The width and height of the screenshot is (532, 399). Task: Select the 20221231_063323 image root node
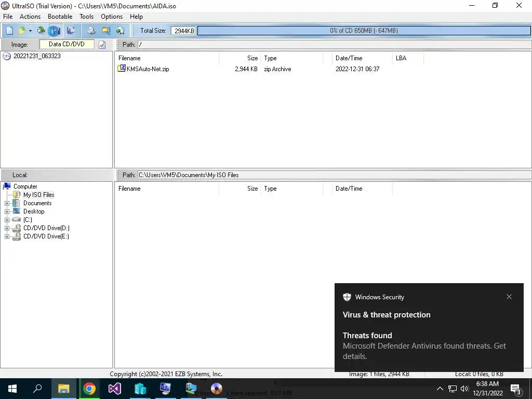coord(37,56)
